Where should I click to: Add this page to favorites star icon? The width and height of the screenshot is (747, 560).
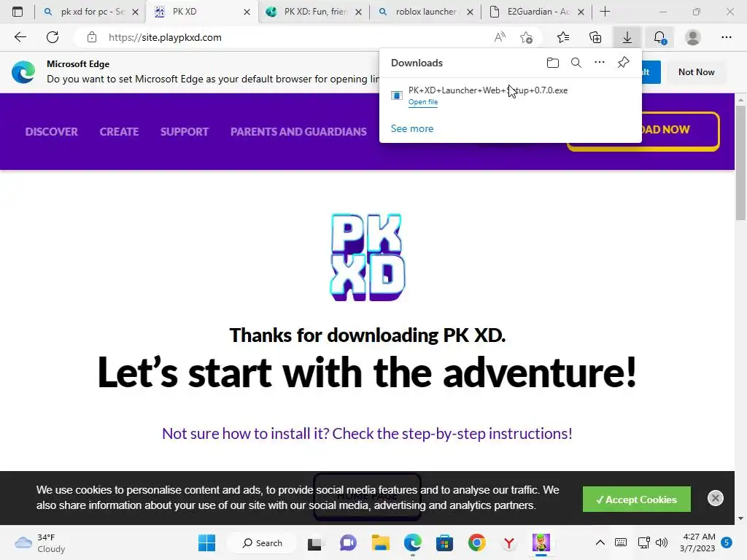point(527,37)
